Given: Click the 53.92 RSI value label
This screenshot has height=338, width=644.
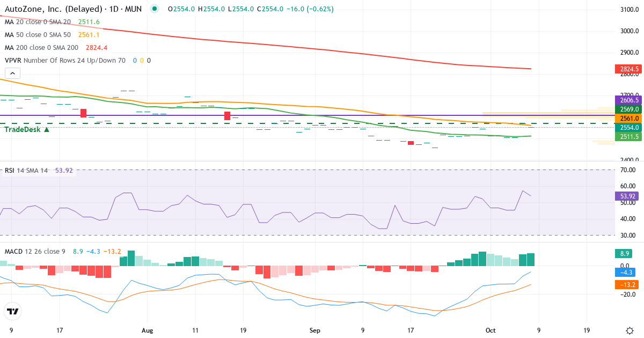Looking at the screenshot, I should point(627,196).
